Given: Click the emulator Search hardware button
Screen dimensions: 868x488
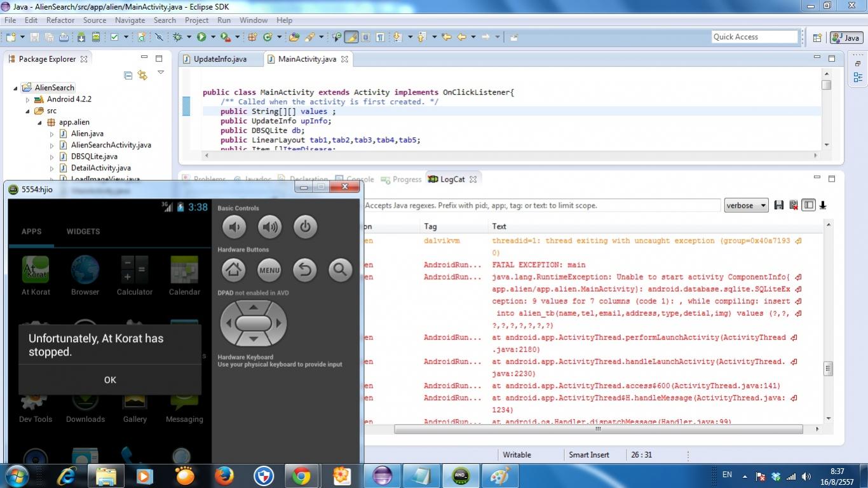Looking at the screenshot, I should pos(340,270).
